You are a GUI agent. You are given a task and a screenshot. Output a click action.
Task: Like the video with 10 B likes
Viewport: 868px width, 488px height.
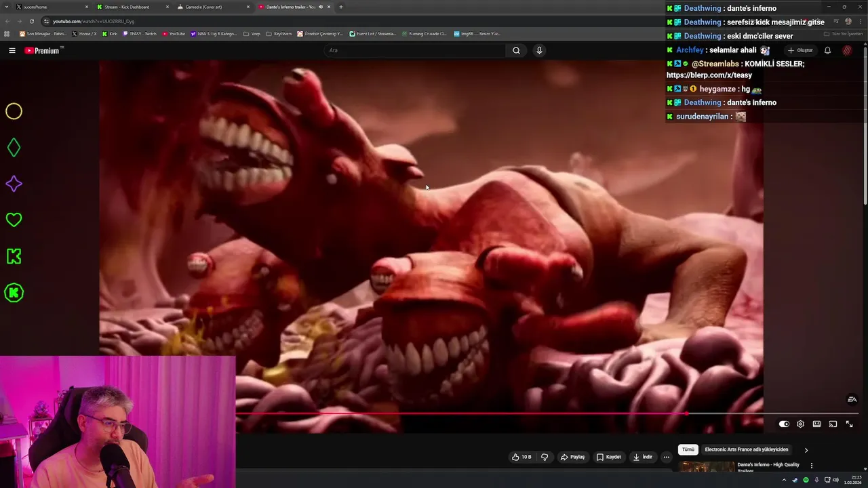[x=521, y=457]
